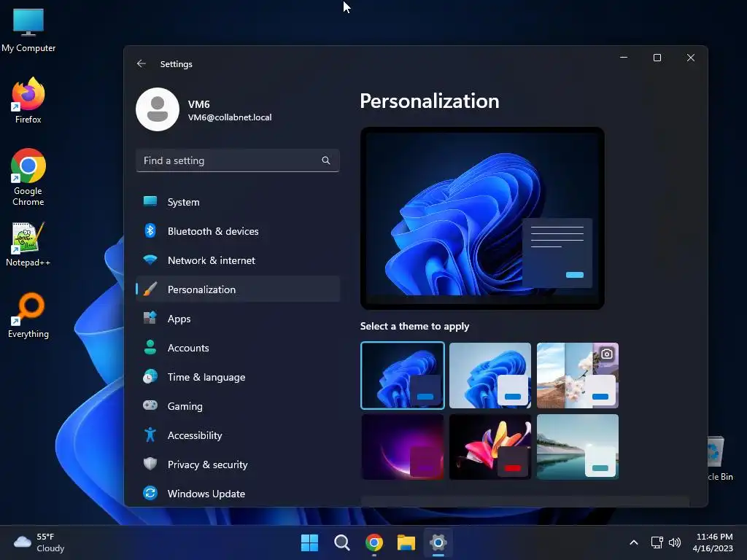The width and height of the screenshot is (747, 560).
Task: Go to Windows Update settings
Action: 238,494
